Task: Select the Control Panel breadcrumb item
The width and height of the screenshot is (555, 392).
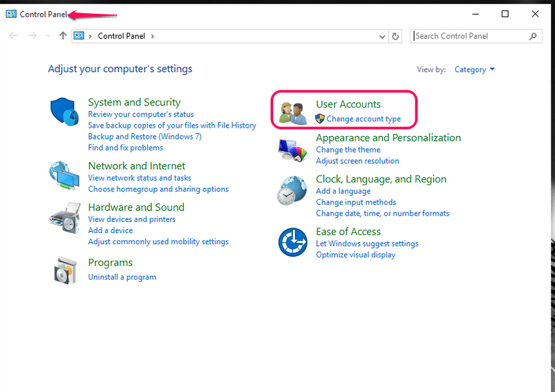Action: (121, 36)
